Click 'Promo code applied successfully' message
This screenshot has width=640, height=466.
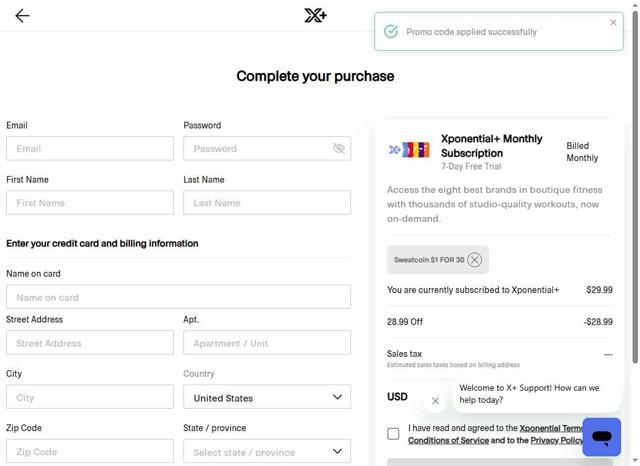click(x=471, y=32)
